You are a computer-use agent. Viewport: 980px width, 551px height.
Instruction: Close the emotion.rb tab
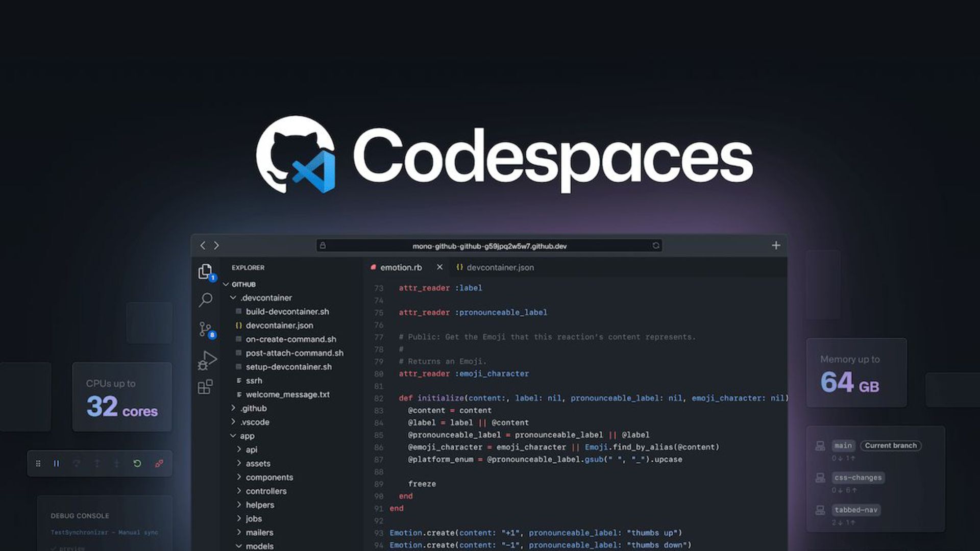[439, 267]
